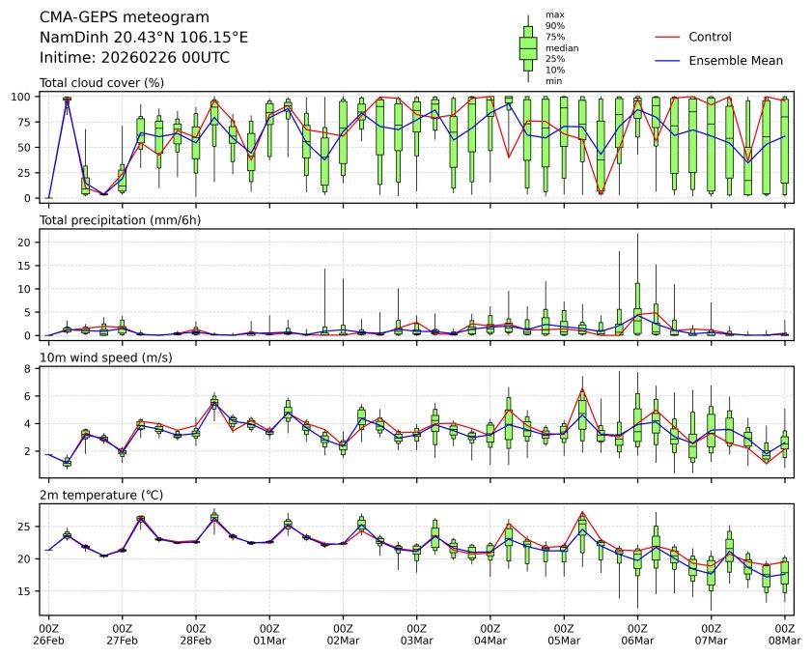The image size is (812, 657).
Task: Click the NamDinh coordinates text
Action: (143, 37)
